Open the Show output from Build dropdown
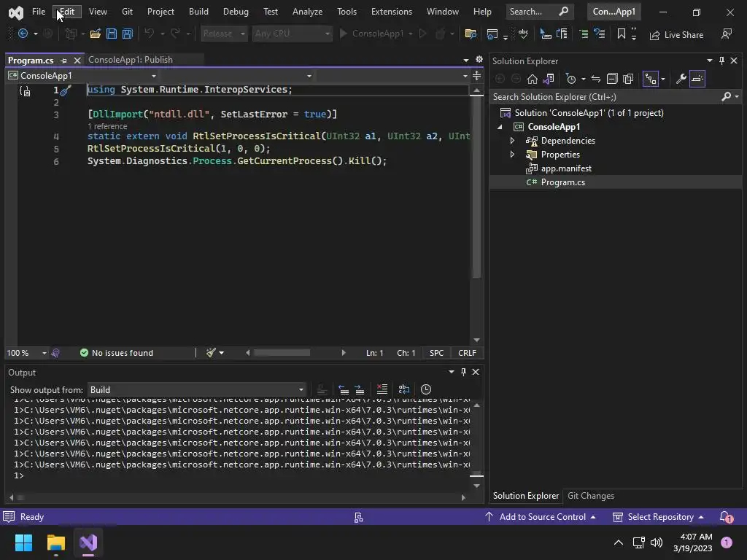 [197, 389]
